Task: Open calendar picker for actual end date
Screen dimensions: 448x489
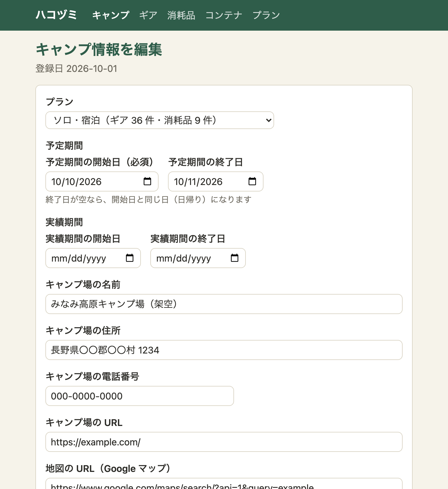Action: pos(235,258)
